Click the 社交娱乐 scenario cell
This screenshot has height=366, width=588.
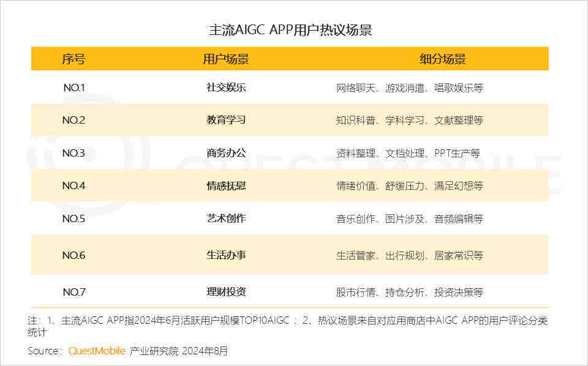point(226,88)
